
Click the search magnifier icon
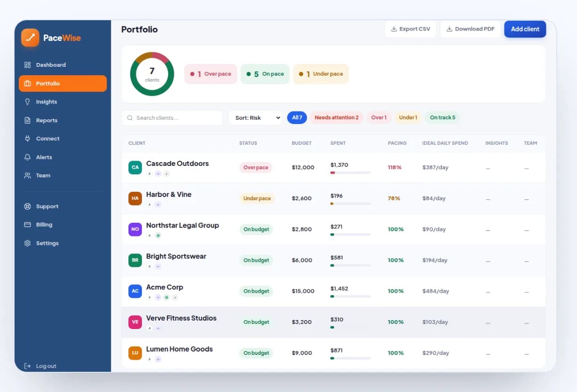(x=130, y=118)
